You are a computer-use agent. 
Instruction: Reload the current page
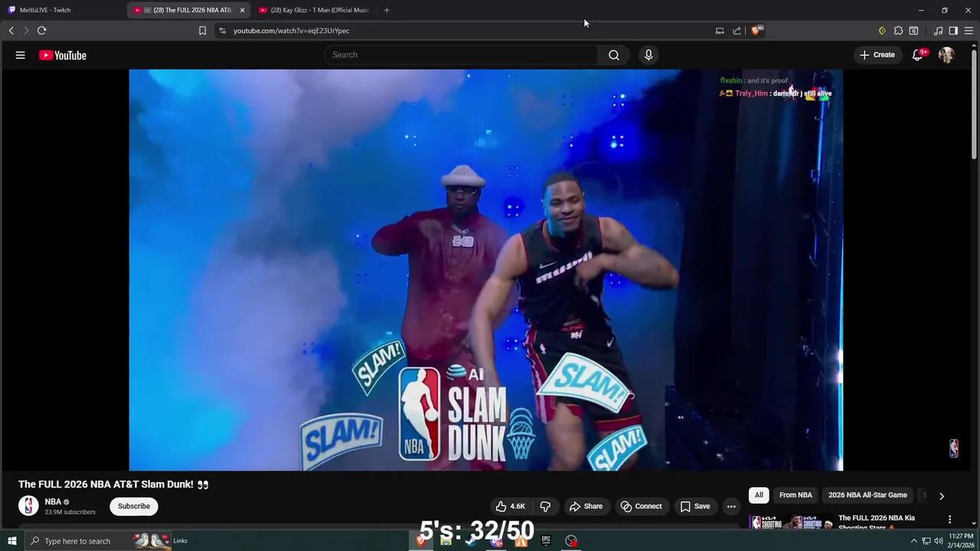41,31
